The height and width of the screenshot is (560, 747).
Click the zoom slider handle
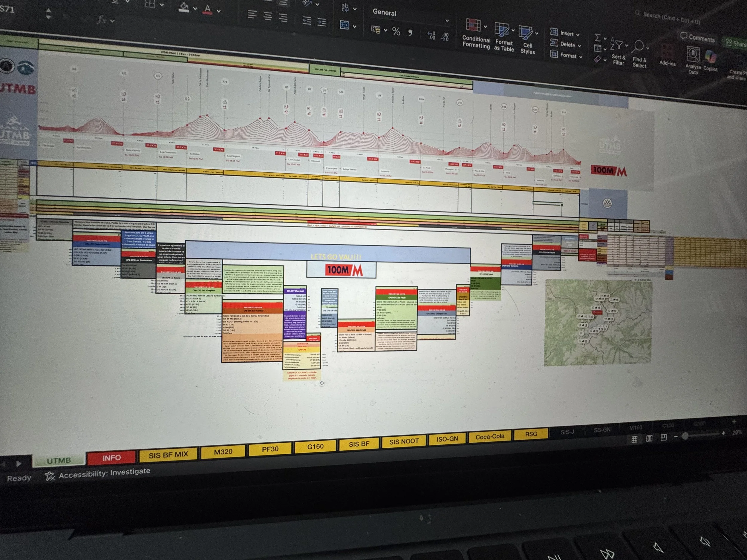(x=685, y=436)
